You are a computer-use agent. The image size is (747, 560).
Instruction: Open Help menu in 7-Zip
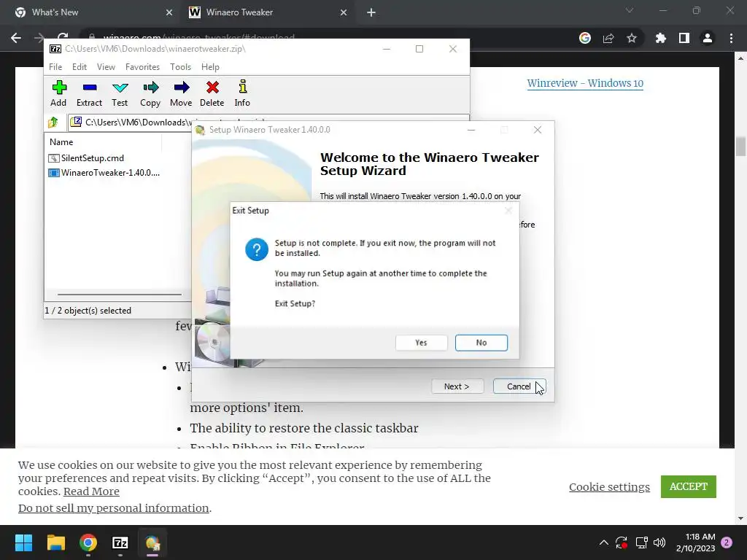[210, 66]
